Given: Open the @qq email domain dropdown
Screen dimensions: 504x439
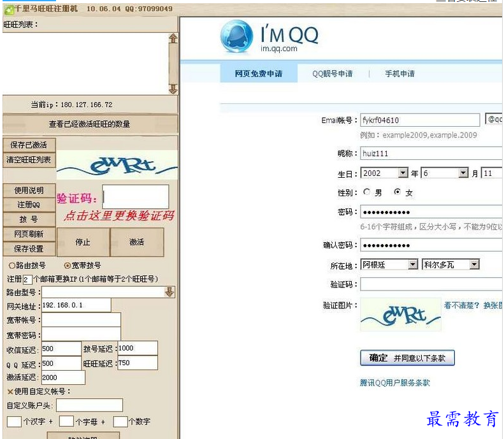Looking at the screenshot, I should click(494, 120).
